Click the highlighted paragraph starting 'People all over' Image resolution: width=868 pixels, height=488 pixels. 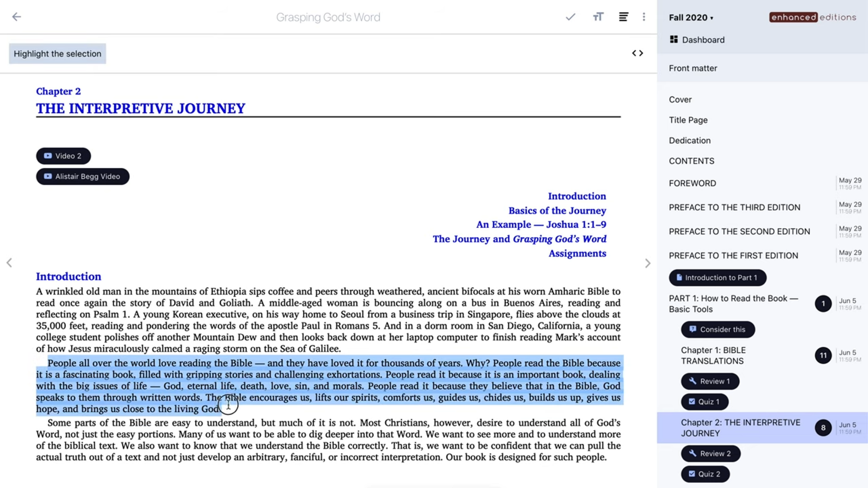tap(329, 386)
